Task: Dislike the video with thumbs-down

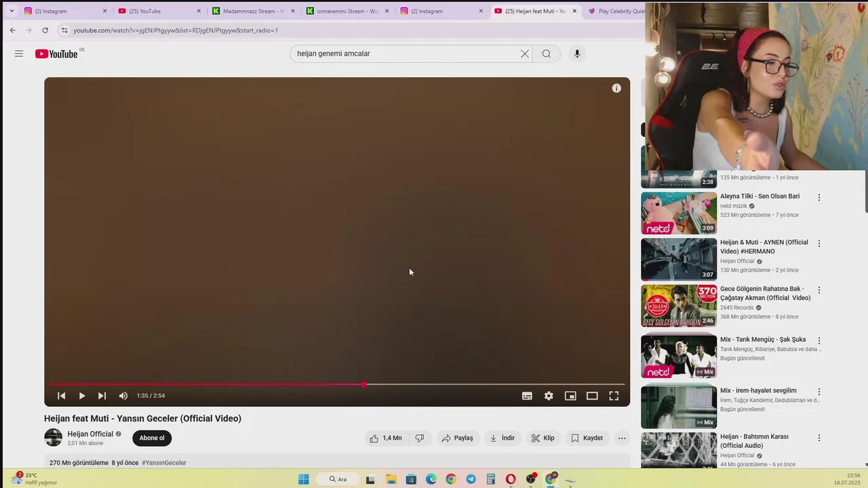Action: (x=420, y=438)
